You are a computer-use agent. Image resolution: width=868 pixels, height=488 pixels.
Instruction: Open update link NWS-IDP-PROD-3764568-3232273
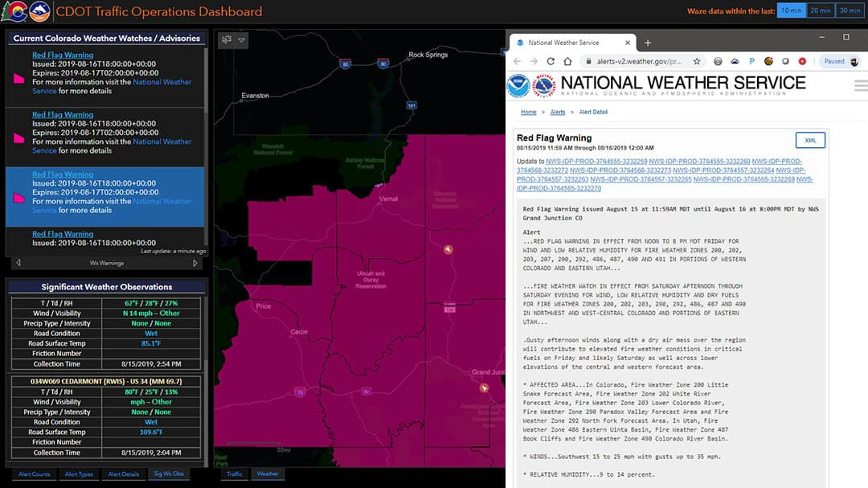point(620,170)
